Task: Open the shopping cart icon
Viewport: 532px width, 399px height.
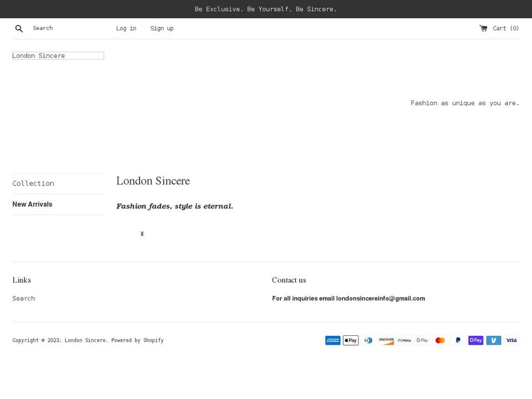Action: pos(483,28)
